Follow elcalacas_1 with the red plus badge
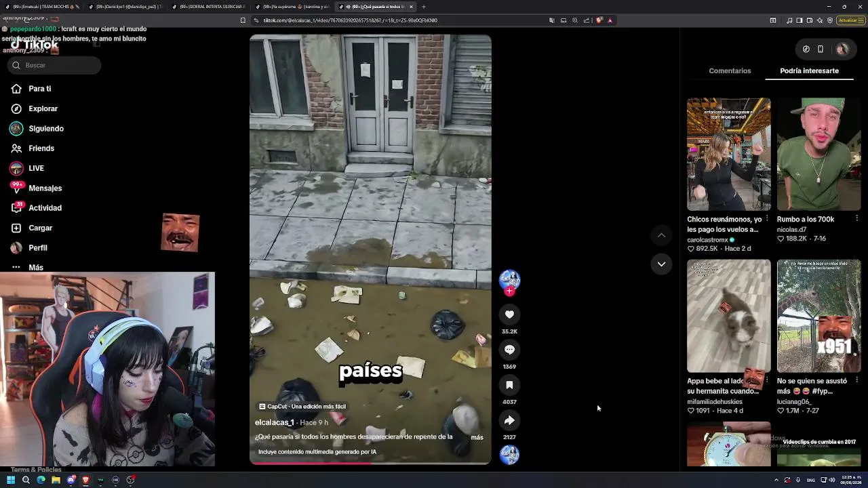Viewport: 868px width, 488px height. click(x=509, y=291)
